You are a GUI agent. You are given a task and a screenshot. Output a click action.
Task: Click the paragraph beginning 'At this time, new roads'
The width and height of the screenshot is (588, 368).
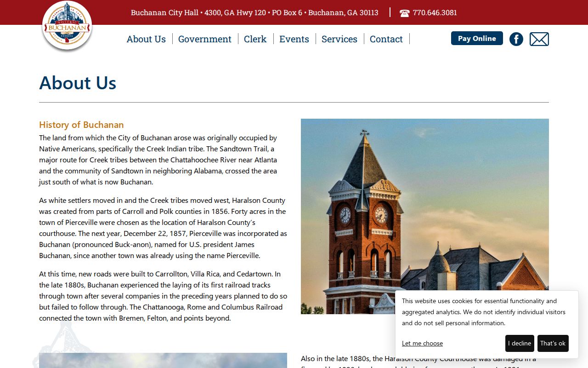click(163, 296)
